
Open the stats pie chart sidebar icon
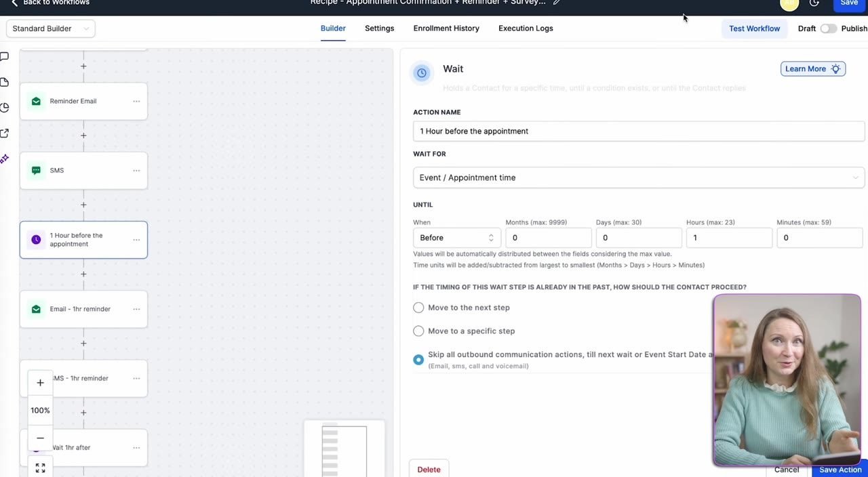click(x=4, y=108)
